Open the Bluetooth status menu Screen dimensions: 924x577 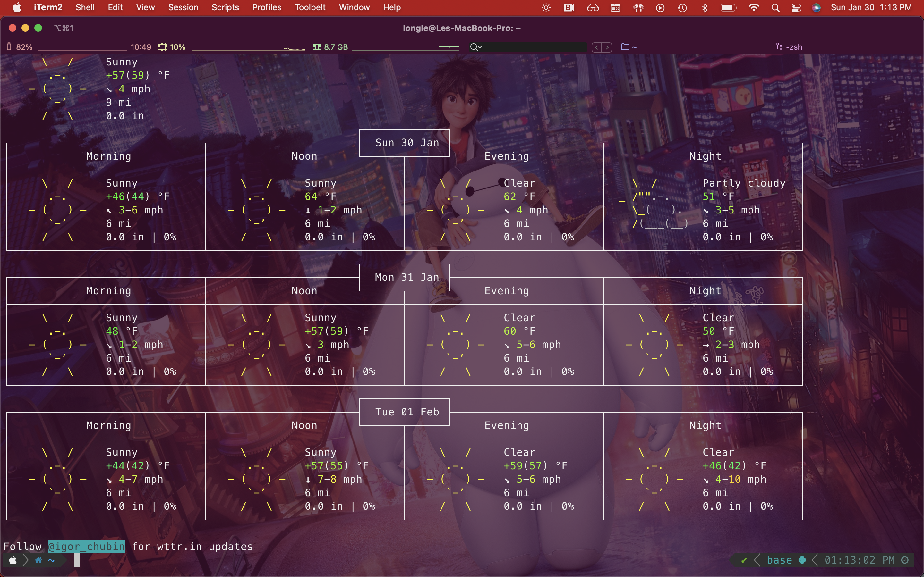[x=705, y=8]
